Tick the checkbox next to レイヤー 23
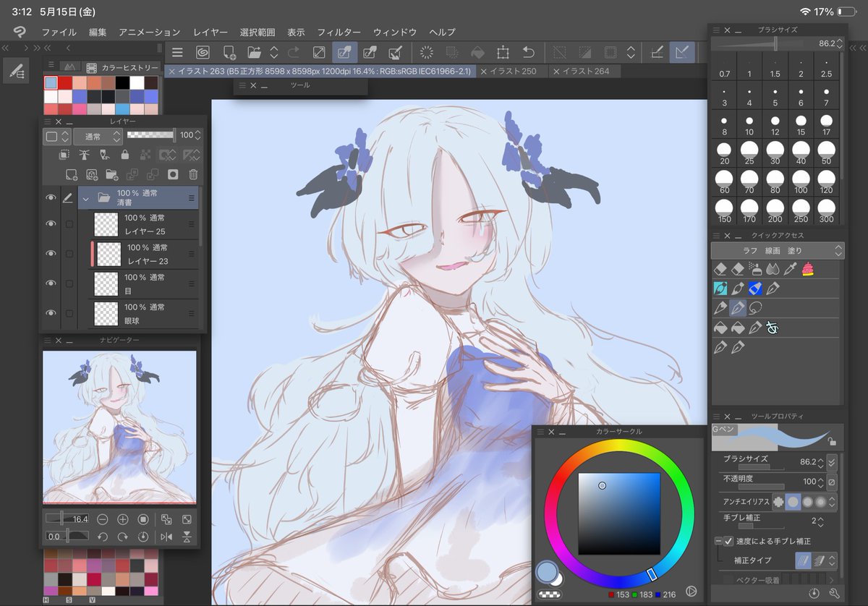 pos(69,254)
